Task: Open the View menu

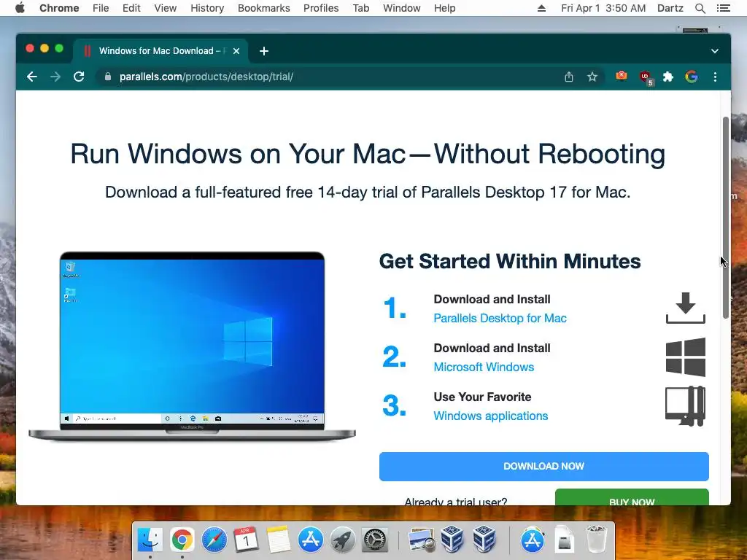Action: click(166, 8)
